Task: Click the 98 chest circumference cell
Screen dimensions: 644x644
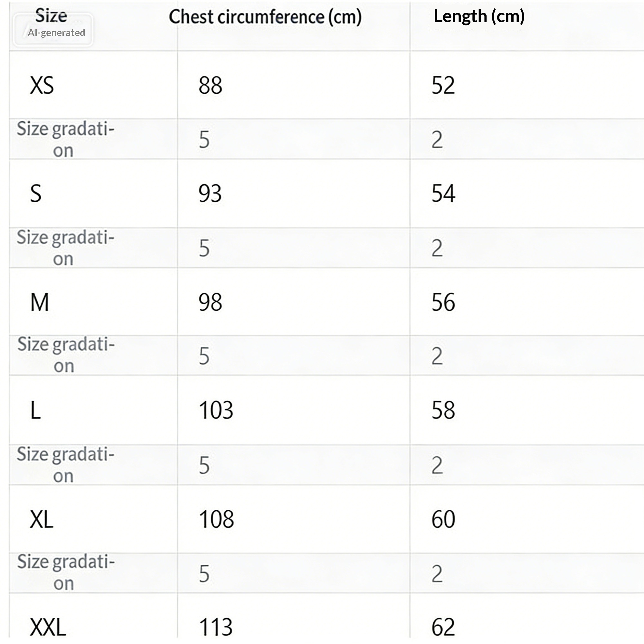Action: pyautogui.click(x=210, y=302)
